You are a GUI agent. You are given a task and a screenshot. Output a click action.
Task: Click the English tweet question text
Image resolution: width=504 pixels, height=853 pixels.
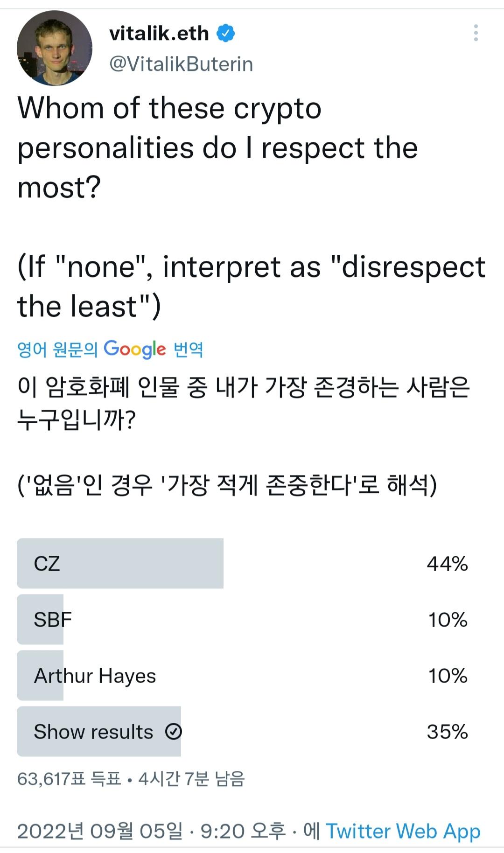252,207
